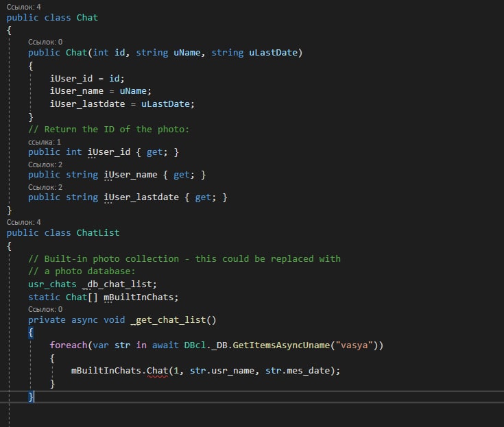The height and width of the screenshot is (427, 504).
Task: Click 'id' parameter in the constructor signature
Action: (119, 53)
